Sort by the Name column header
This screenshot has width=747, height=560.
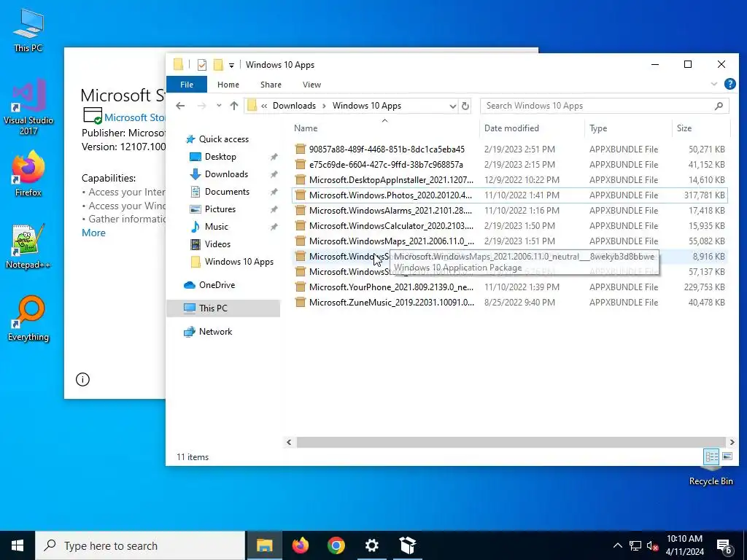pyautogui.click(x=384, y=128)
